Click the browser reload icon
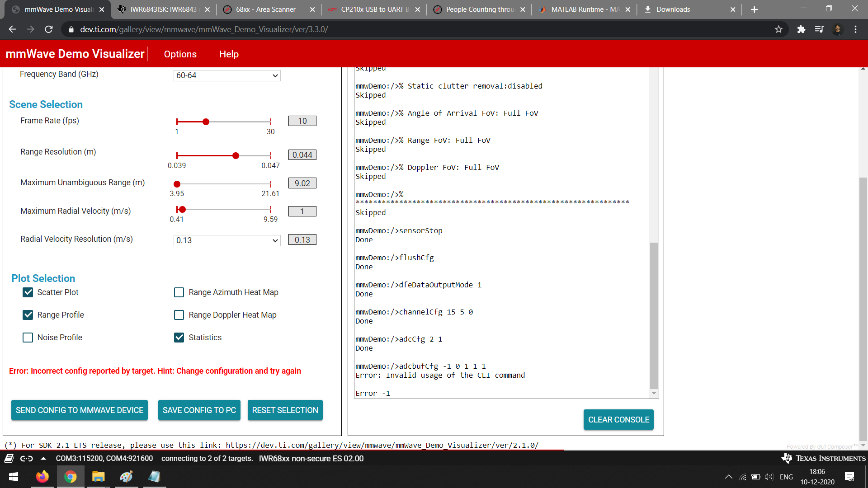868x488 pixels. [49, 29]
